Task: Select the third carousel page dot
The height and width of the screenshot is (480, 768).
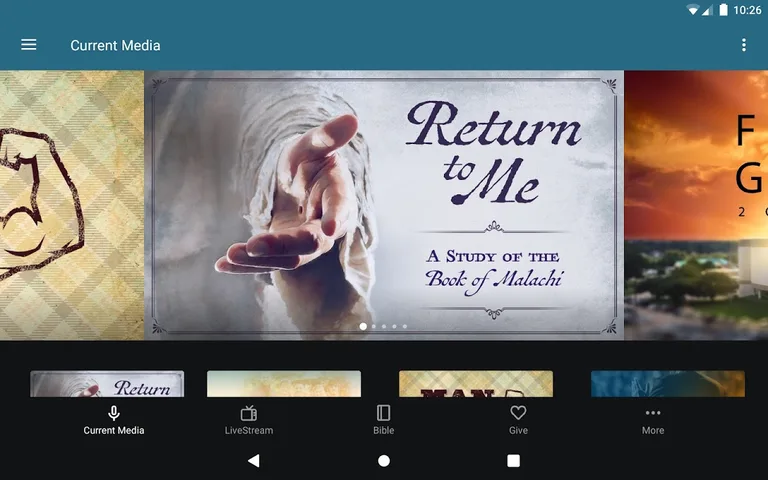Action: pos(384,326)
